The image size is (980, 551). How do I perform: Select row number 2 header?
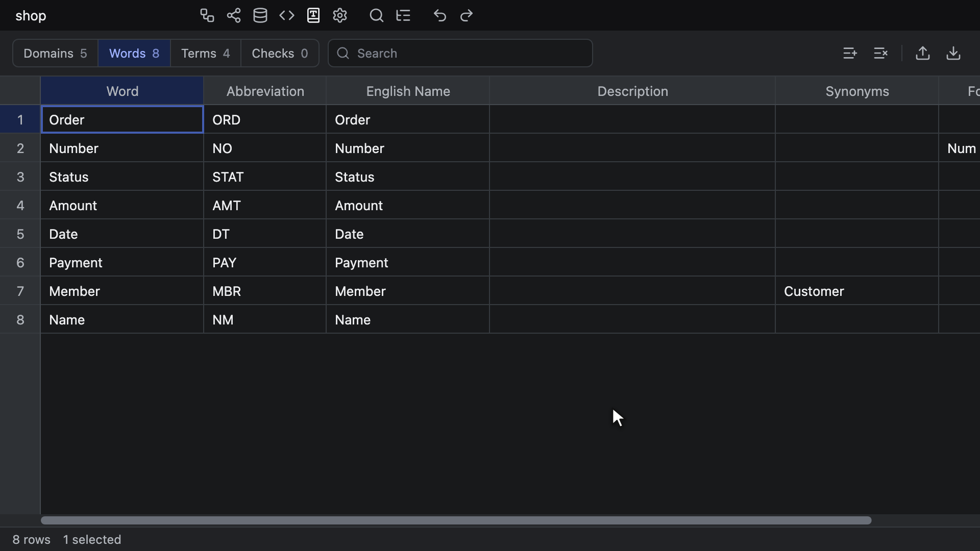pyautogui.click(x=20, y=148)
